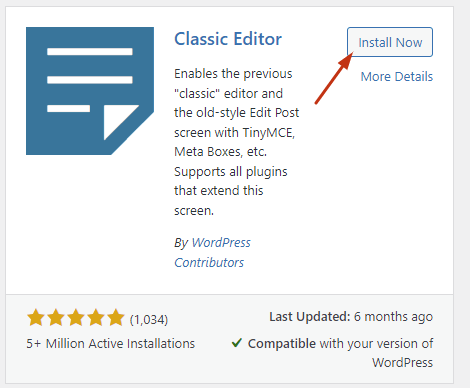Click the plugin description paragraph

pyautogui.click(x=236, y=142)
